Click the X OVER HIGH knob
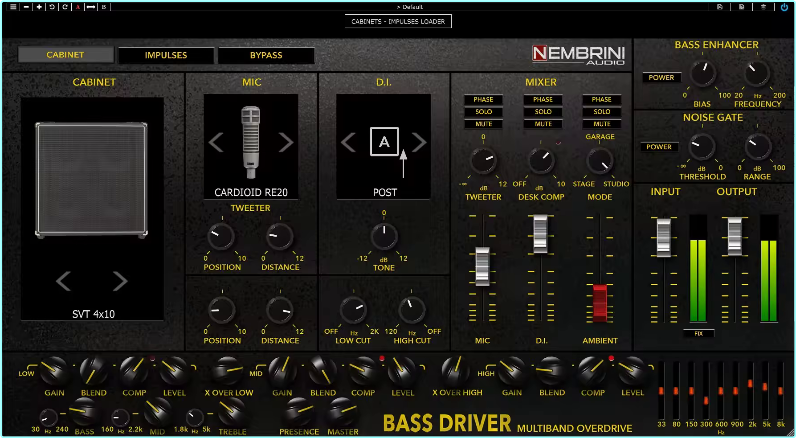 click(x=455, y=371)
